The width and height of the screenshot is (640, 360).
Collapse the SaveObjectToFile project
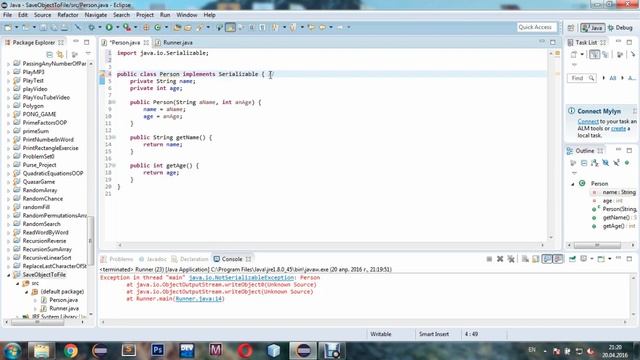(x=8, y=275)
